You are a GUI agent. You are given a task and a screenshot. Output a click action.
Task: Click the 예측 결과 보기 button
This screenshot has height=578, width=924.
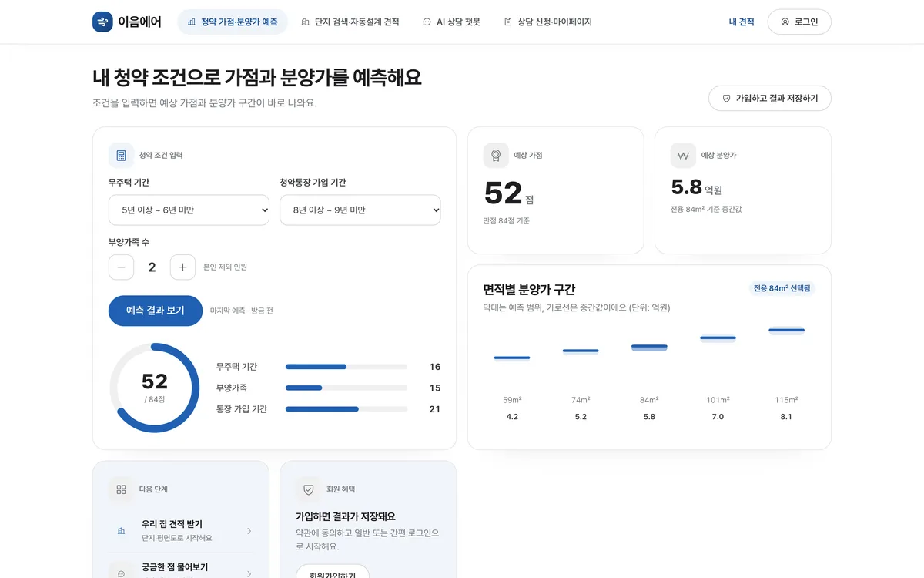coord(156,311)
